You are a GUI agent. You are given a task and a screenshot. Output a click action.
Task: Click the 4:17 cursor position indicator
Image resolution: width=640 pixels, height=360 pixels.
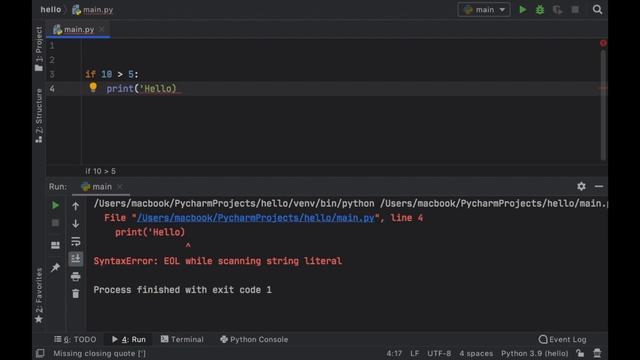[x=394, y=353]
